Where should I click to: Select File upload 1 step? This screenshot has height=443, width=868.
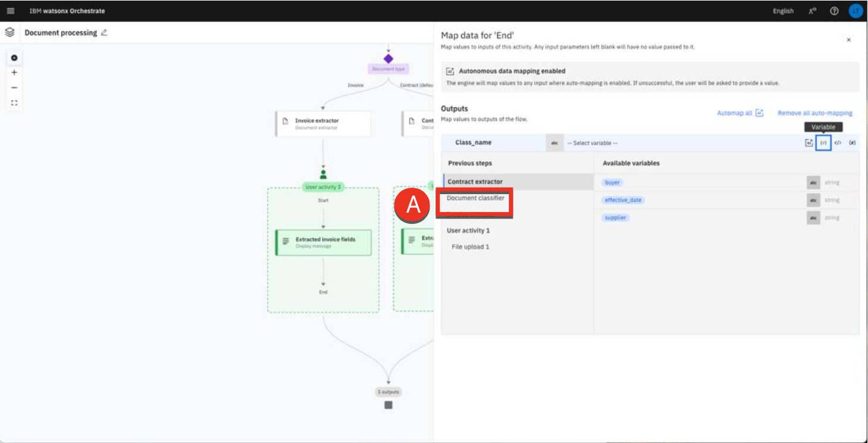(470, 247)
